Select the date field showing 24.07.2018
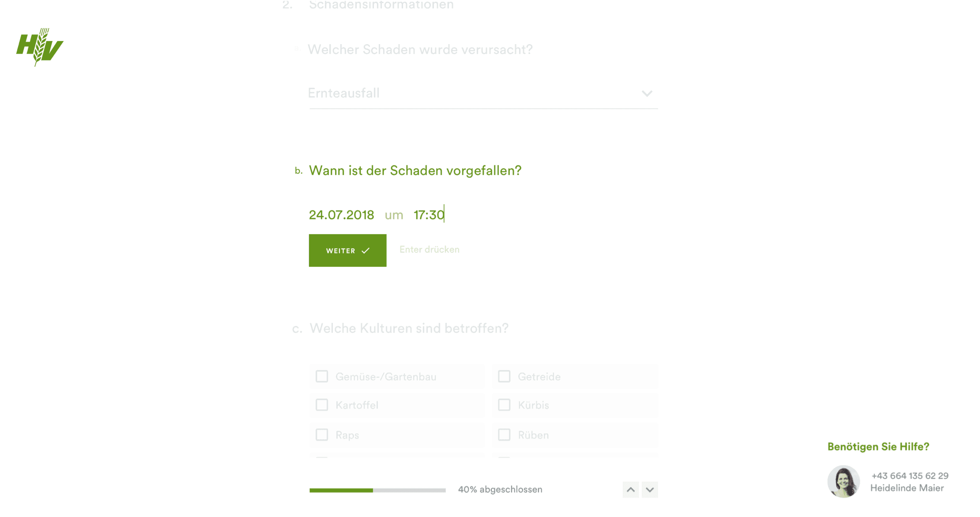This screenshot has width=980, height=517. click(x=342, y=214)
